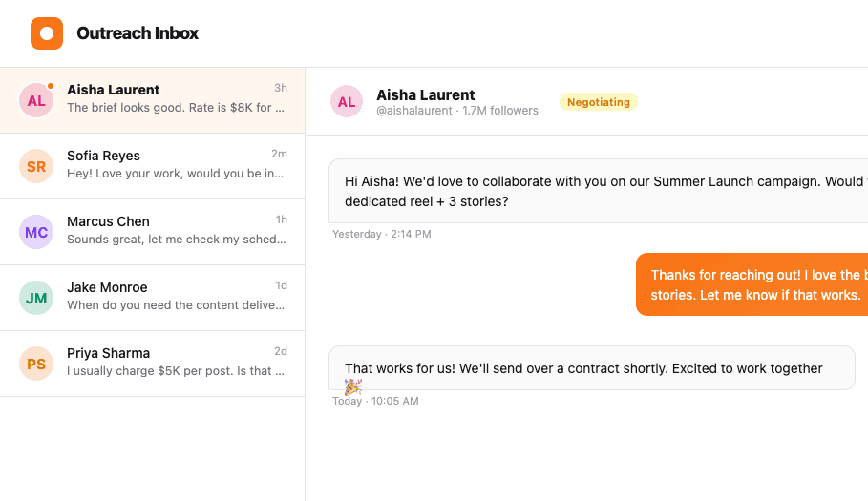Click the Aisha Laurent message preview text
This screenshot has width=868, height=501.
point(176,108)
